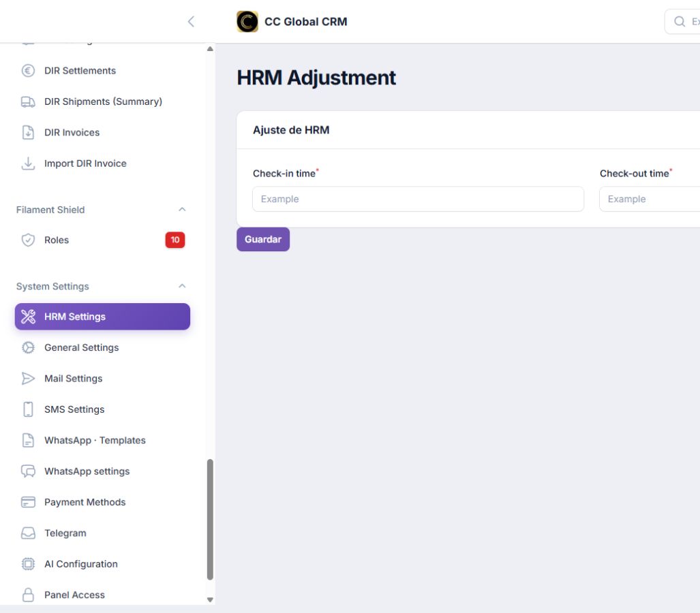Screen dimensions: 700x613
Task: Click the sidebar scrollbar down arrow
Action: click(x=210, y=600)
